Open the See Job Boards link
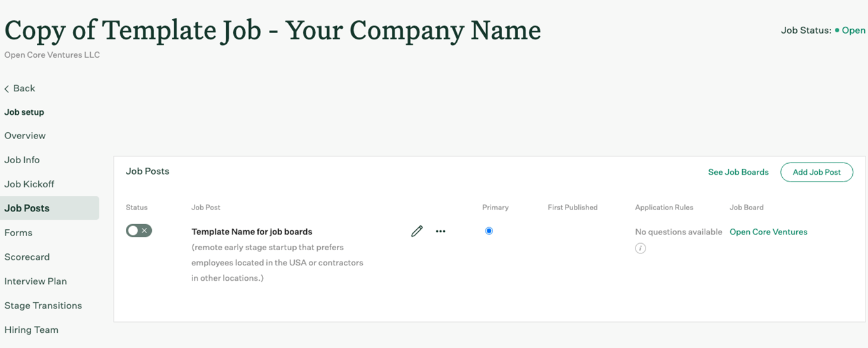The height and width of the screenshot is (348, 868). click(x=738, y=172)
